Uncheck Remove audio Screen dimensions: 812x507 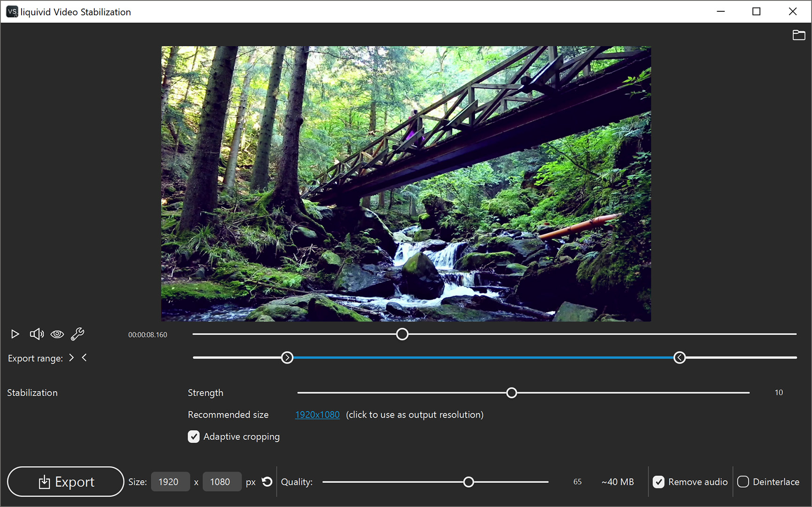coord(658,482)
